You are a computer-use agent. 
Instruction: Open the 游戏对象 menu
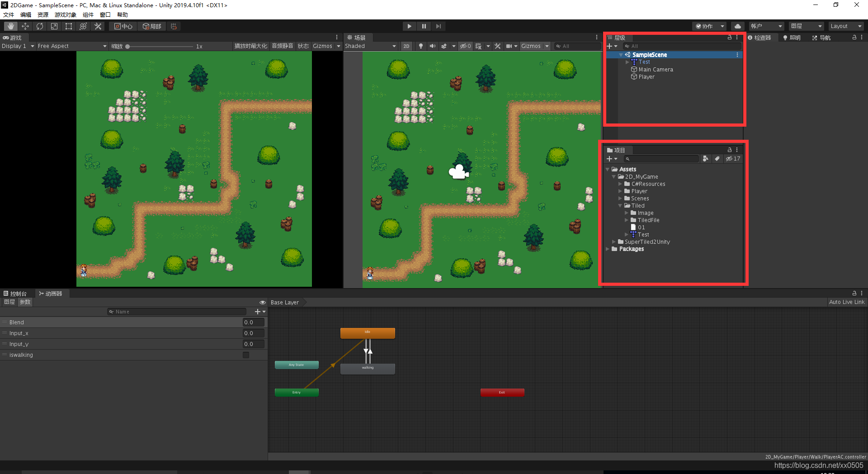(66, 15)
